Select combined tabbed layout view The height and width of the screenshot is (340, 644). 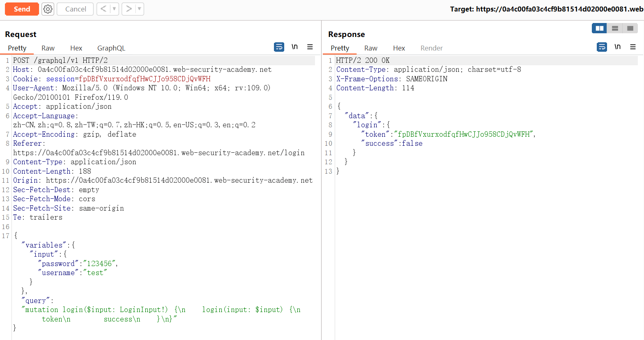tap(630, 28)
